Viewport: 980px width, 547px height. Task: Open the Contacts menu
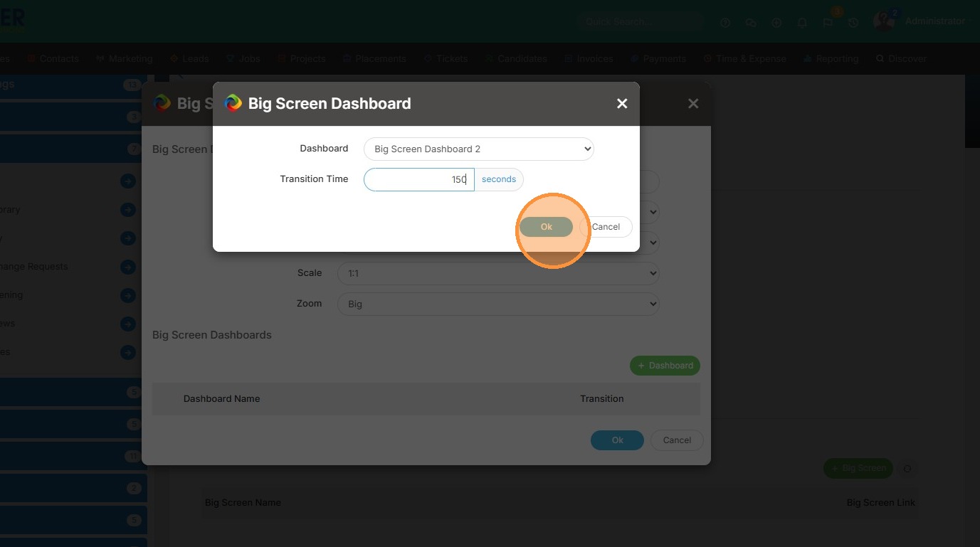pyautogui.click(x=53, y=58)
